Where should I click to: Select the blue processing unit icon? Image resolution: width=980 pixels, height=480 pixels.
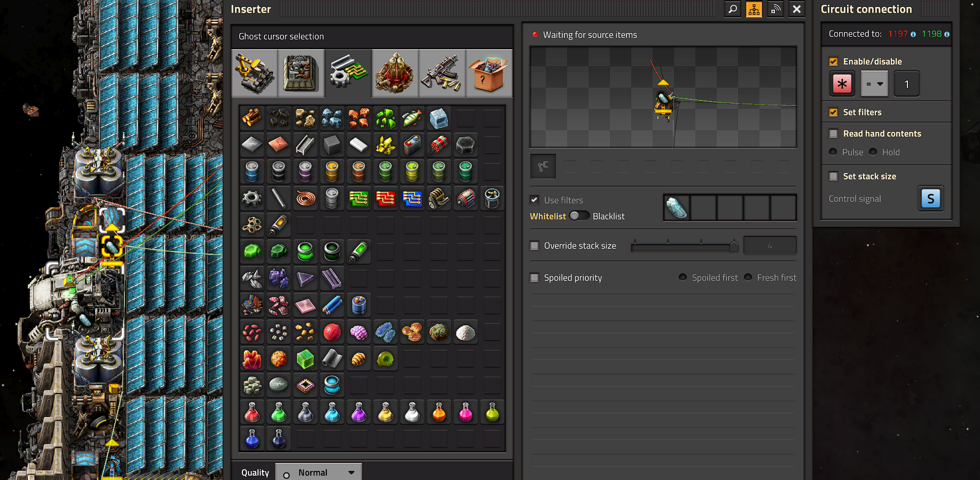412,199
